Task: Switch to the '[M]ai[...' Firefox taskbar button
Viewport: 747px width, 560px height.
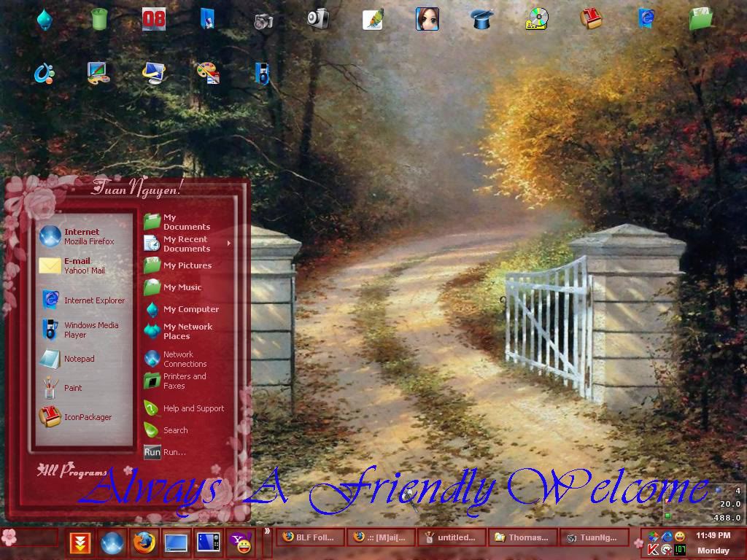Action: click(x=381, y=537)
